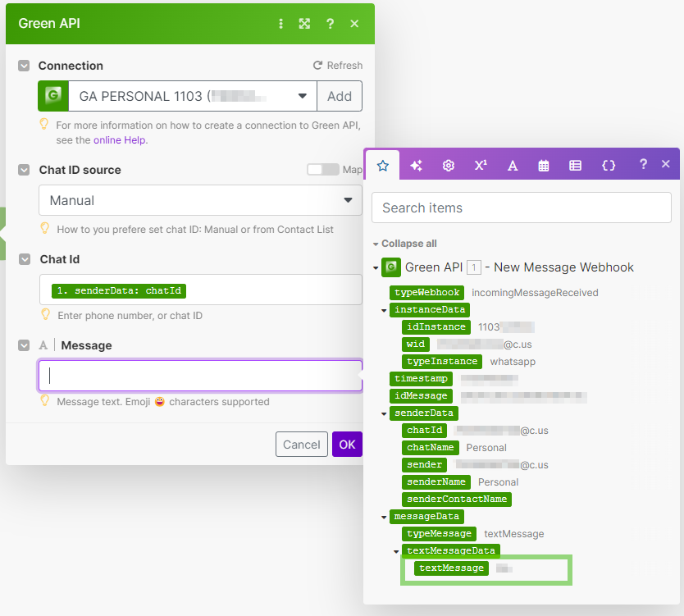Insert the textMessage variable pill
Image resolution: width=684 pixels, height=616 pixels.
pos(451,568)
